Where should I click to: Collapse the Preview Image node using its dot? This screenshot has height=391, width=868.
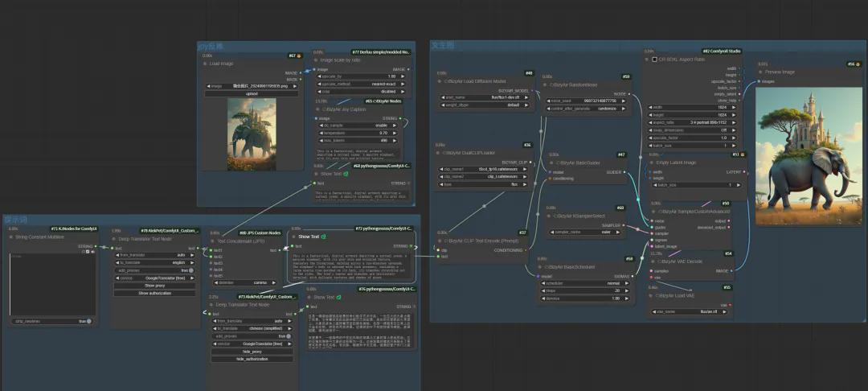click(759, 72)
